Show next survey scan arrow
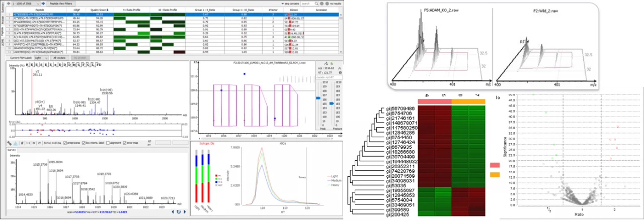 click(185, 212)
